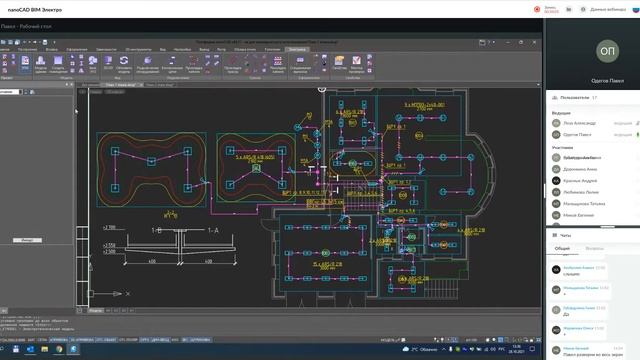Click Данные вебинара link in header
640x360 pixels.
pyautogui.click(x=608, y=9)
